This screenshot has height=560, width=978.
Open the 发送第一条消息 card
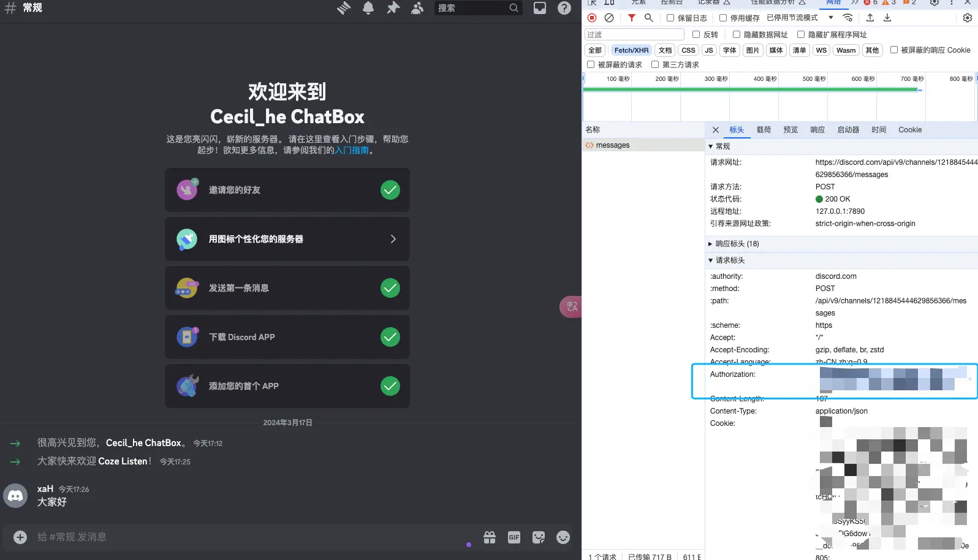click(x=287, y=288)
